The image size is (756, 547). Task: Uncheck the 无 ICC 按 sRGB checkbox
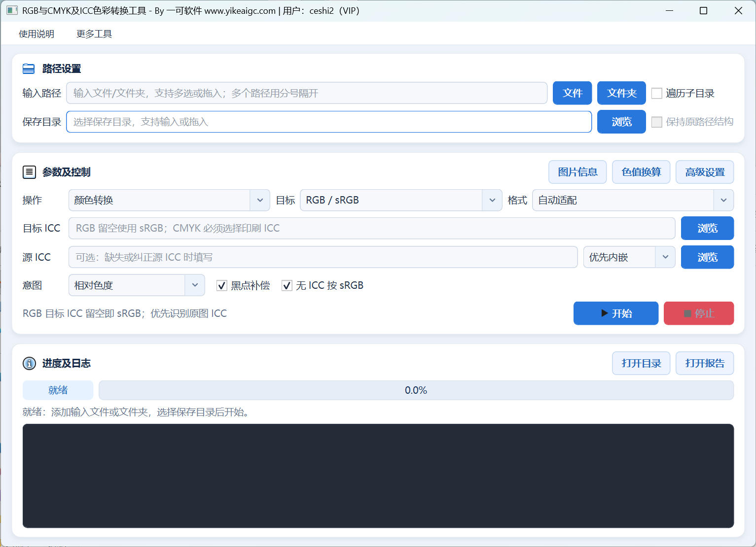click(x=287, y=285)
